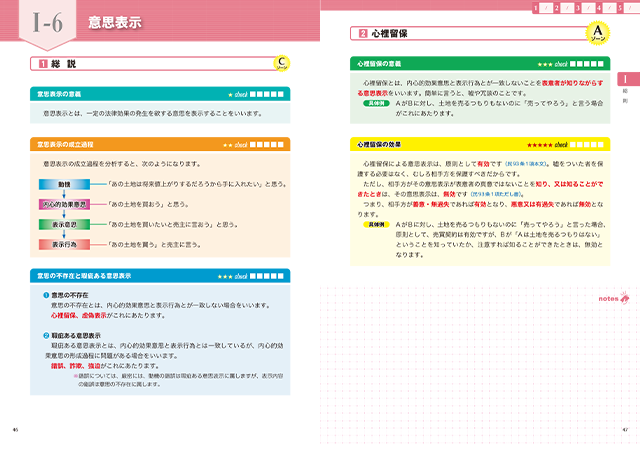Select date box number 4 at top
Screen dimensions: 640x452
pyautogui.click(x=606, y=8)
